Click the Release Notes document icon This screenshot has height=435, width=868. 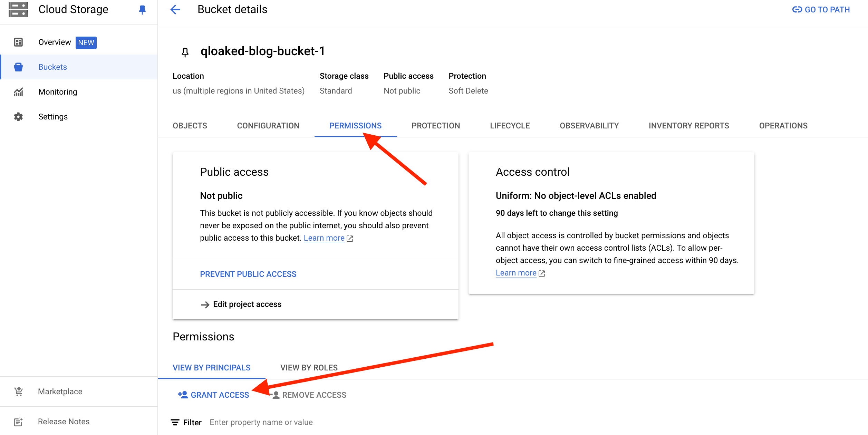click(x=18, y=422)
